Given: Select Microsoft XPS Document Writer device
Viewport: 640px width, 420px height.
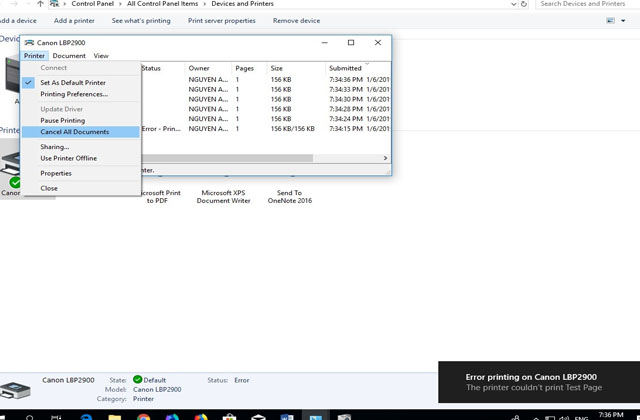Looking at the screenshot, I should point(223,196).
